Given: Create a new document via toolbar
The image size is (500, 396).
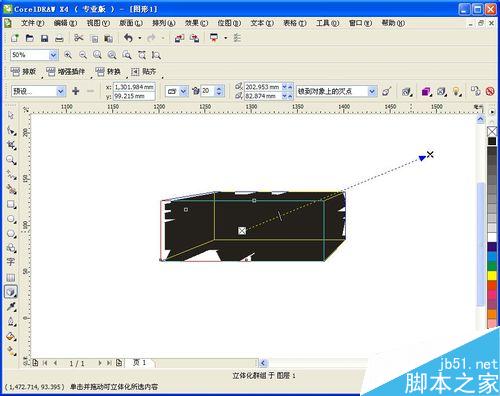Looking at the screenshot, I should (x=15, y=38).
